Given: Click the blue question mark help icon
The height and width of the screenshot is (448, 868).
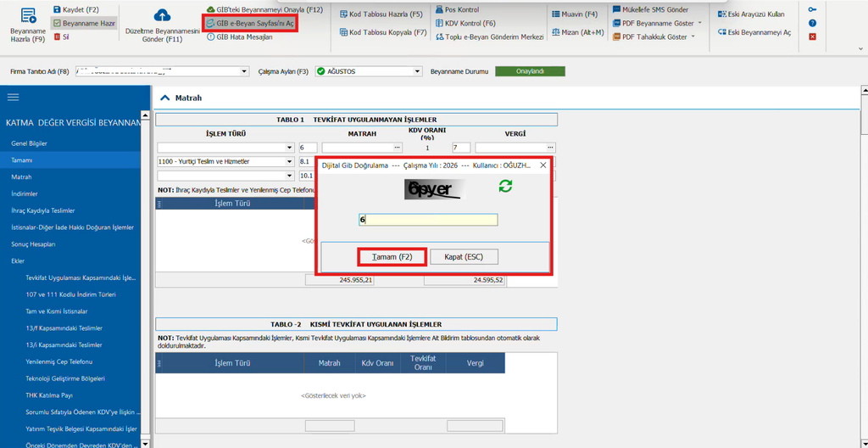Looking at the screenshot, I should [x=812, y=23].
